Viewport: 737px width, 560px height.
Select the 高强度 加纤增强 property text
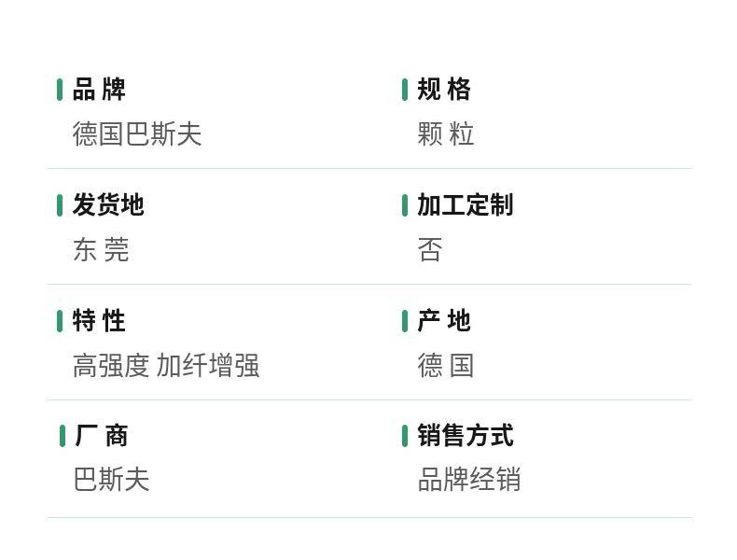pyautogui.click(x=166, y=366)
